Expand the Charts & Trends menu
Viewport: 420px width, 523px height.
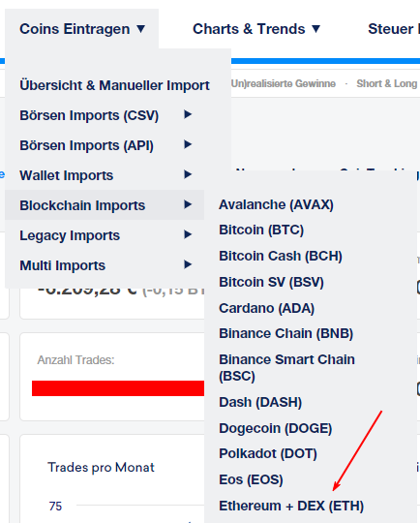256,29
